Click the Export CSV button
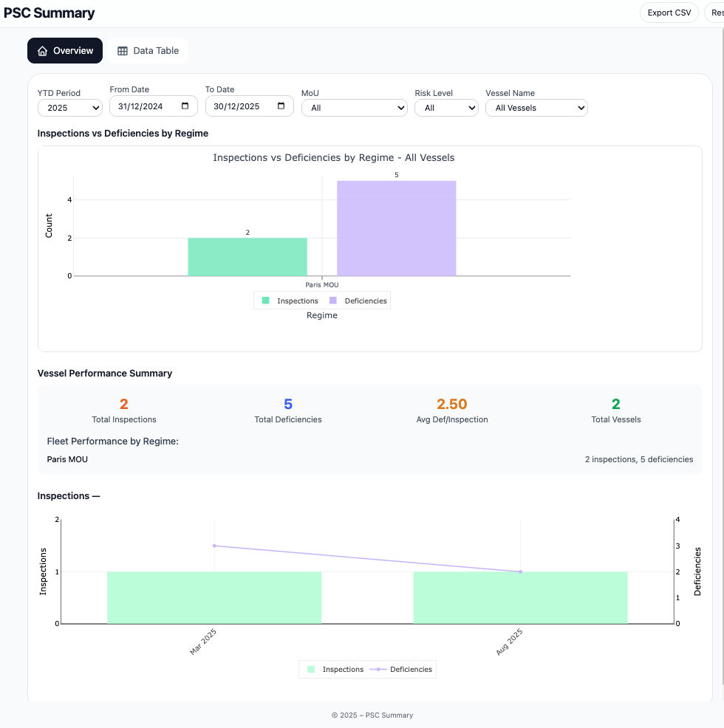 (669, 13)
